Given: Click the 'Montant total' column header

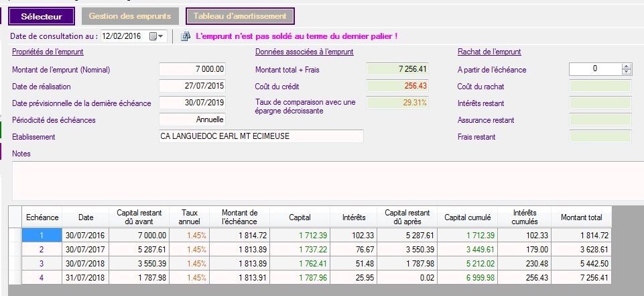Looking at the screenshot, I should click(x=581, y=217).
